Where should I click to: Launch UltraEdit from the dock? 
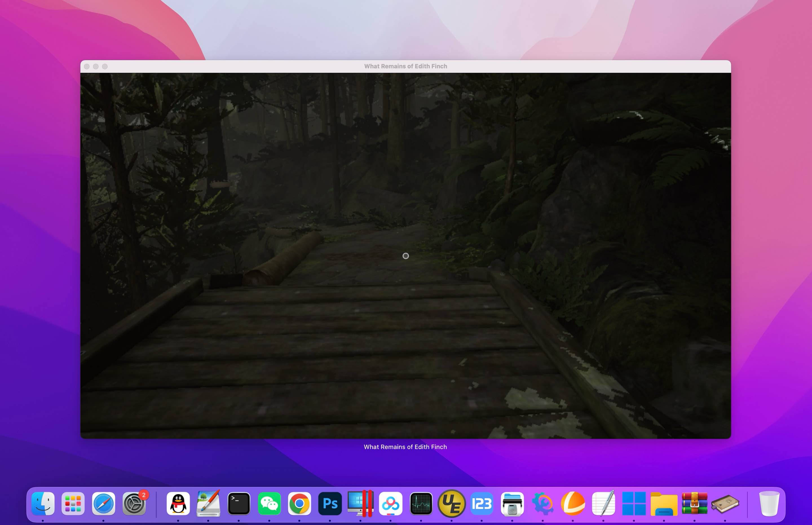pos(451,503)
